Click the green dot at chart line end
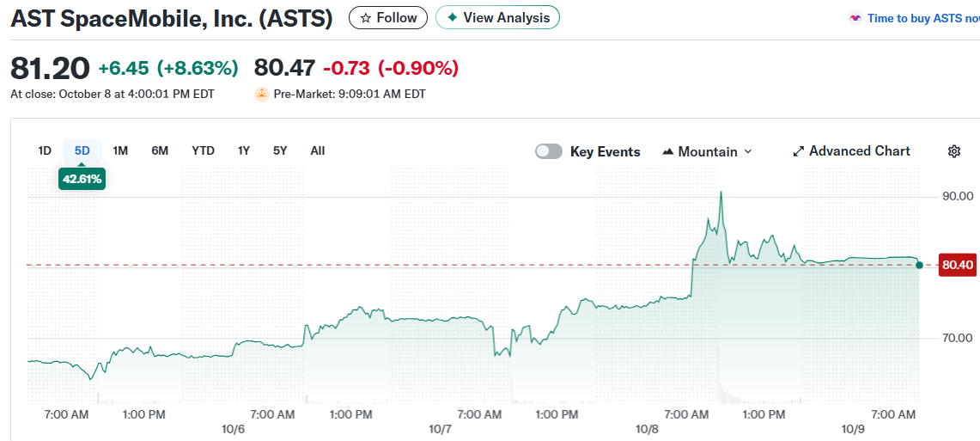The width and height of the screenshot is (980, 441). 919,265
